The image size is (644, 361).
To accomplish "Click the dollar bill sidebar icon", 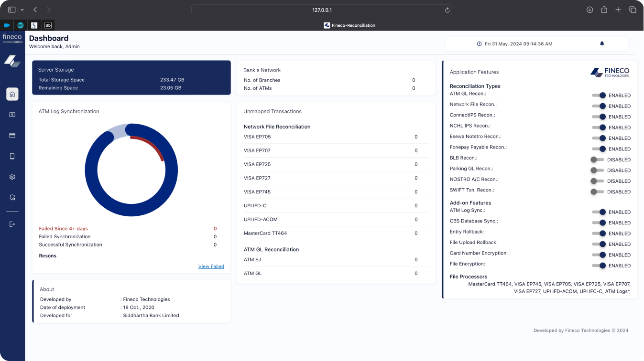I will coord(12,115).
